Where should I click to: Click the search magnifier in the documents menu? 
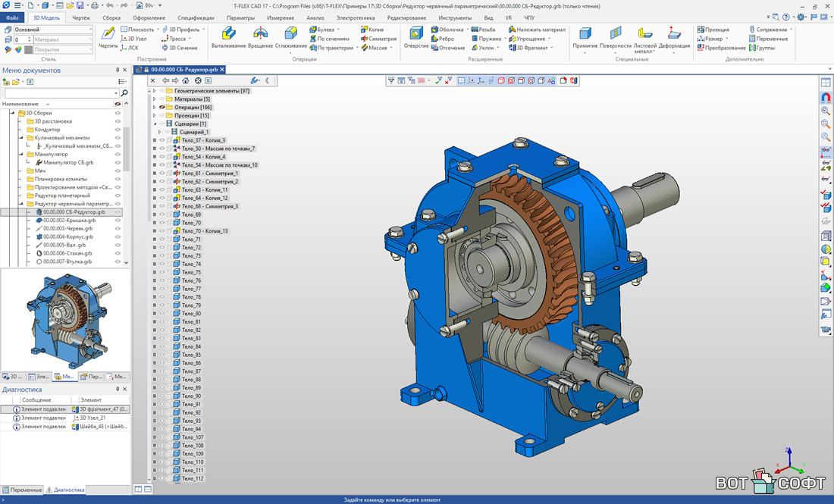tap(124, 93)
